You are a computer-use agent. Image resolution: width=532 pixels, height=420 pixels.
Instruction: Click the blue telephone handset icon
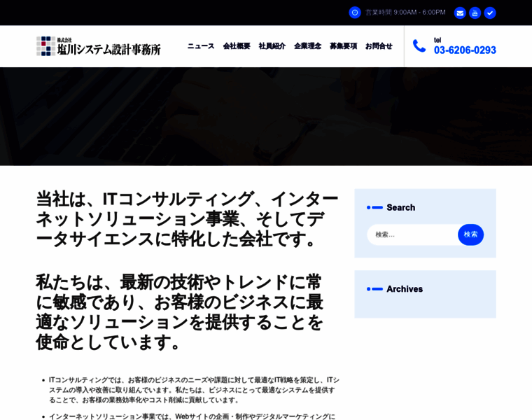[419, 45]
